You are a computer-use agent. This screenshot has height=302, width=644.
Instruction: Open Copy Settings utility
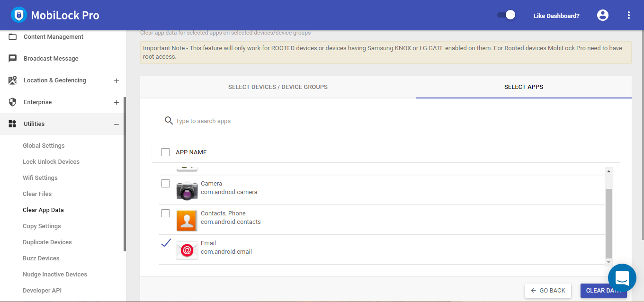click(42, 226)
